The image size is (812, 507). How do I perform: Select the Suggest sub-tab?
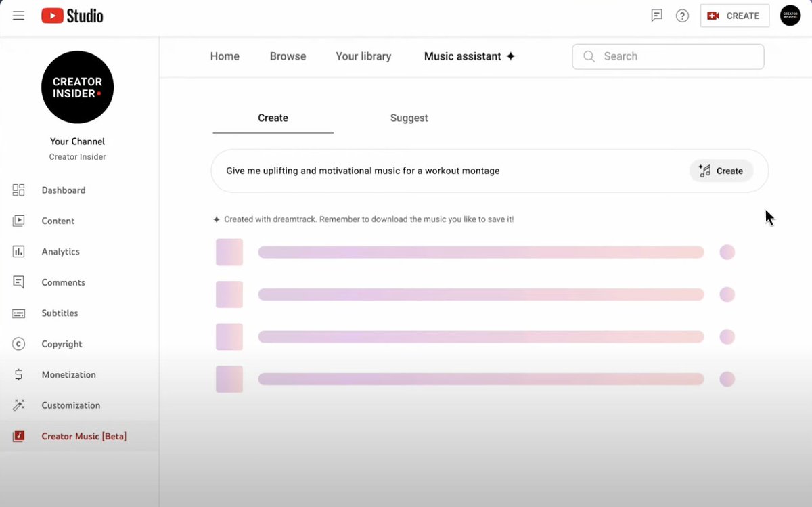pyautogui.click(x=409, y=118)
